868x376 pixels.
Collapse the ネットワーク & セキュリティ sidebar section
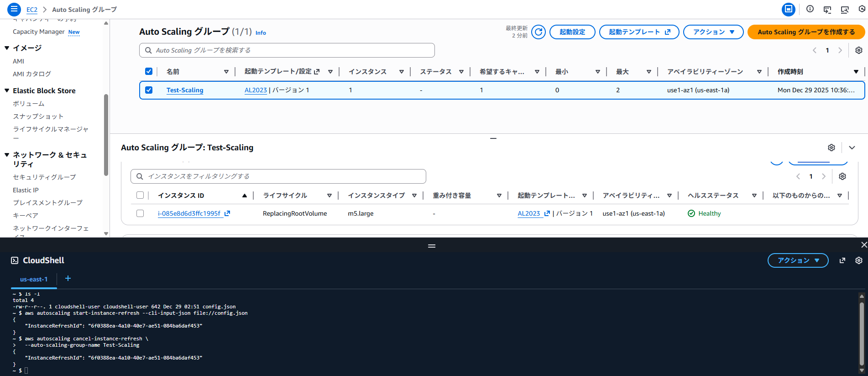coord(7,155)
